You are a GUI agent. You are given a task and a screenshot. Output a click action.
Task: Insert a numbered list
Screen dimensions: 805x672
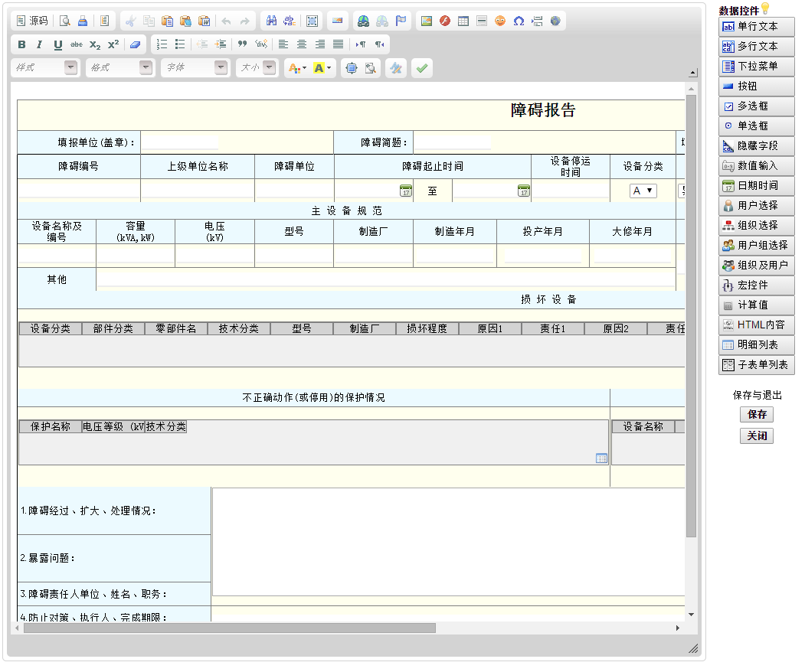(162, 44)
